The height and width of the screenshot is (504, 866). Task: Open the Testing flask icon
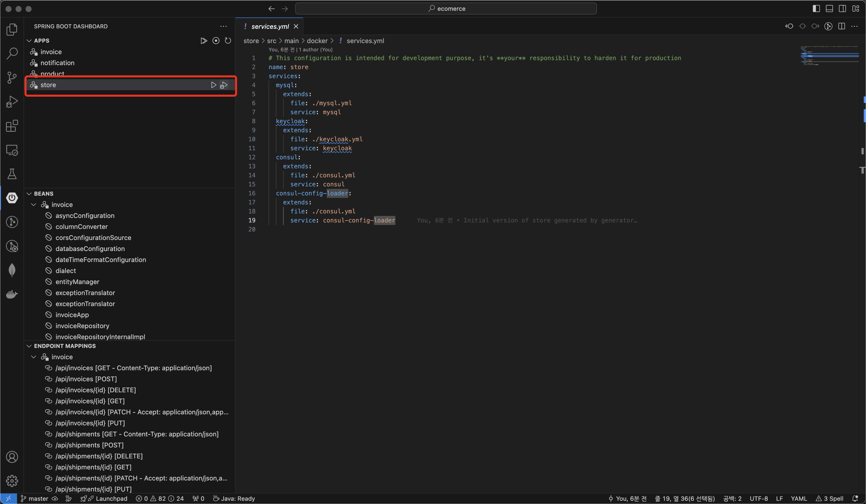point(12,174)
